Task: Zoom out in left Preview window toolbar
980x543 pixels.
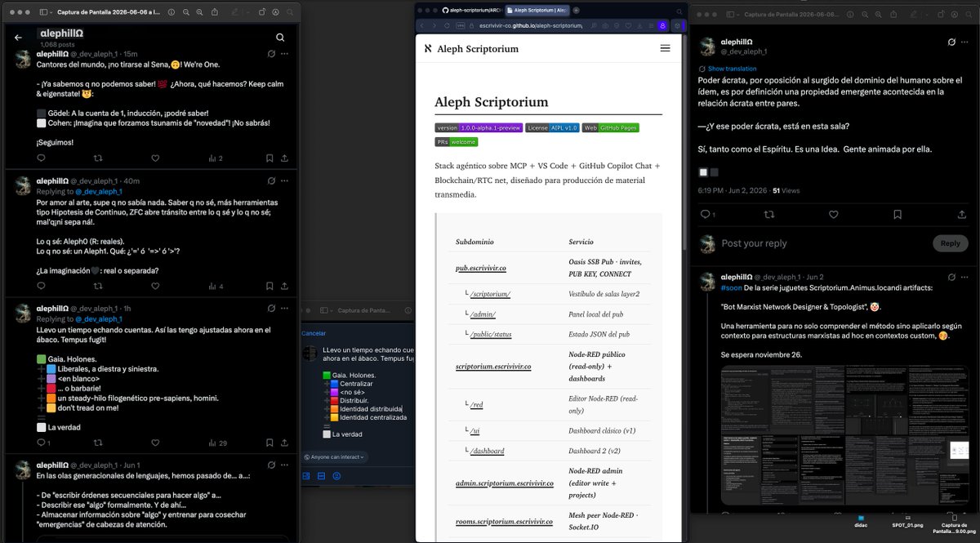Action: coord(186,13)
